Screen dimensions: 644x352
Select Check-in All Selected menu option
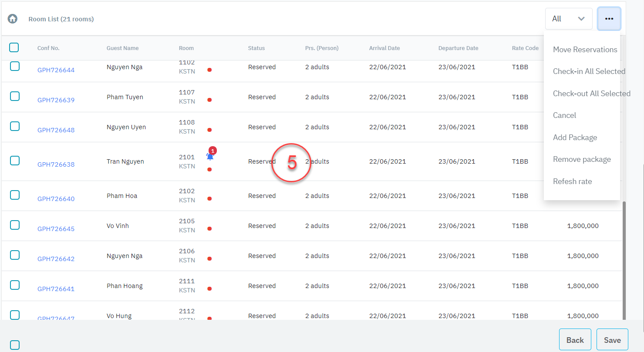[x=589, y=71]
